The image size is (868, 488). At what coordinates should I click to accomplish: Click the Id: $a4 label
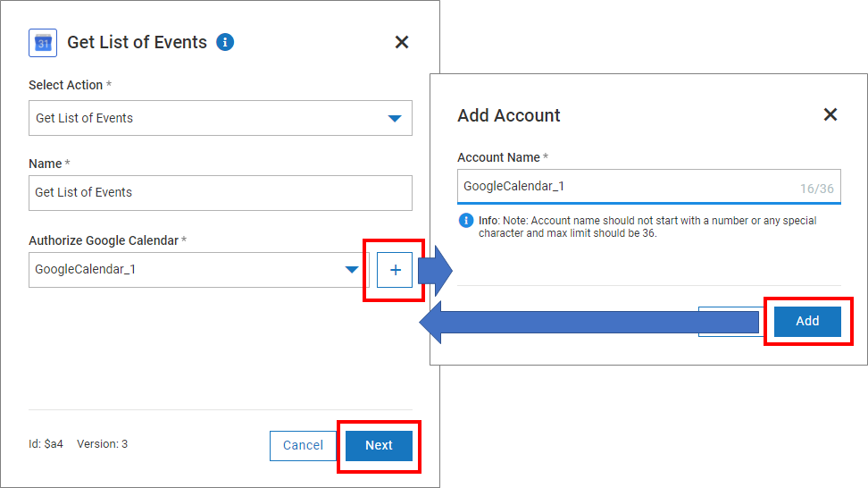pos(46,444)
